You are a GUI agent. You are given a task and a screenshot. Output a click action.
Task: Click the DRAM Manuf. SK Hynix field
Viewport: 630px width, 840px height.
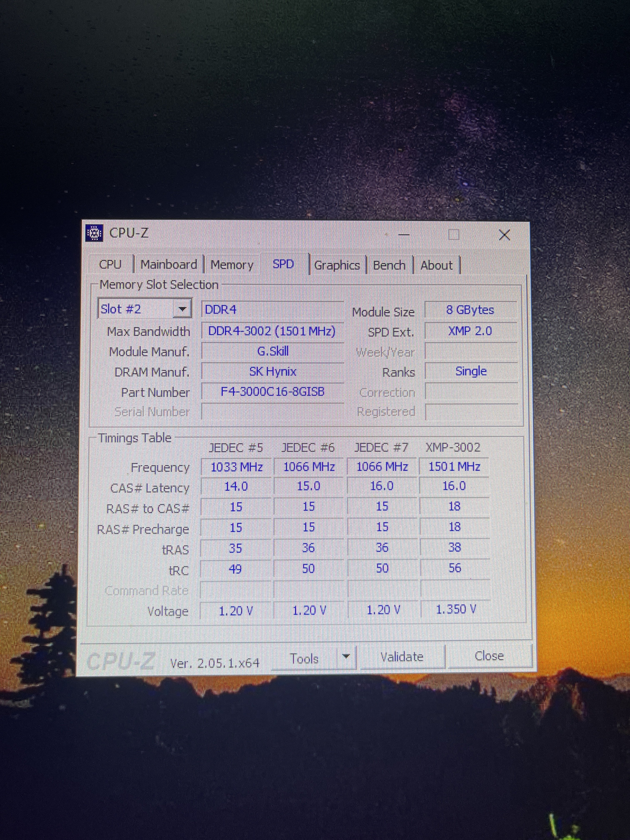(272, 371)
